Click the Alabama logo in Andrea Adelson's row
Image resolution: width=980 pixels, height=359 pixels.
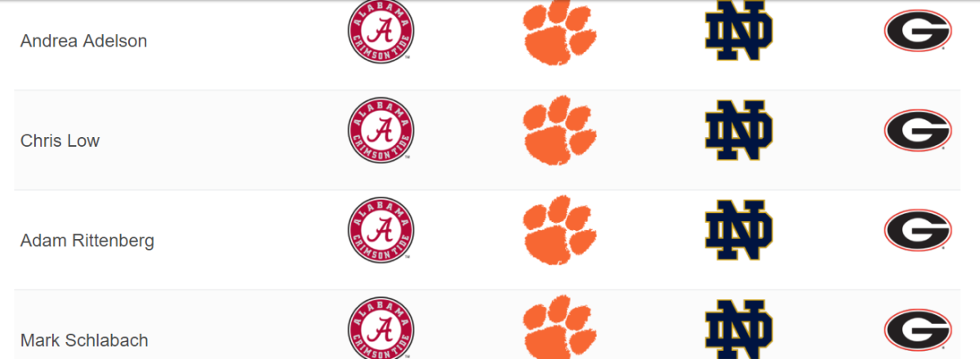(x=381, y=31)
